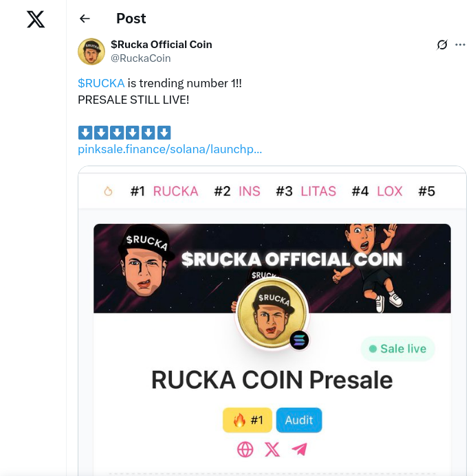
Task: Click the @RuckaCoin handle
Action: click(141, 58)
